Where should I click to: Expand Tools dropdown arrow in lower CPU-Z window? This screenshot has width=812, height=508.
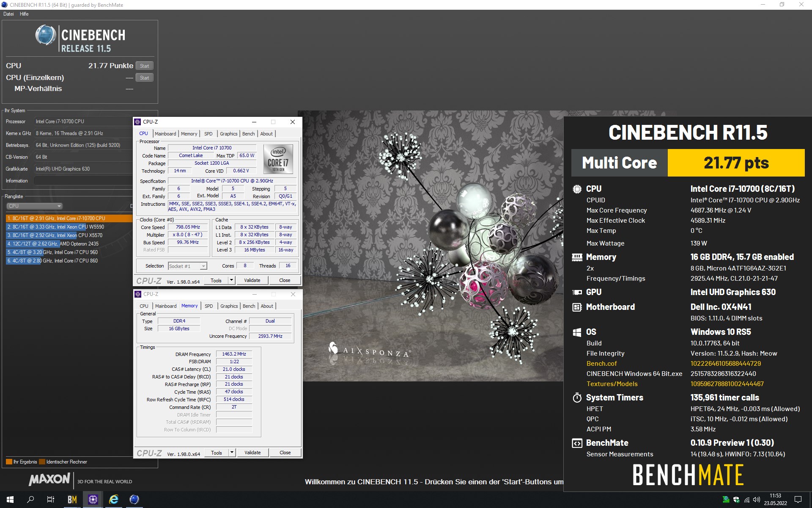point(232,453)
